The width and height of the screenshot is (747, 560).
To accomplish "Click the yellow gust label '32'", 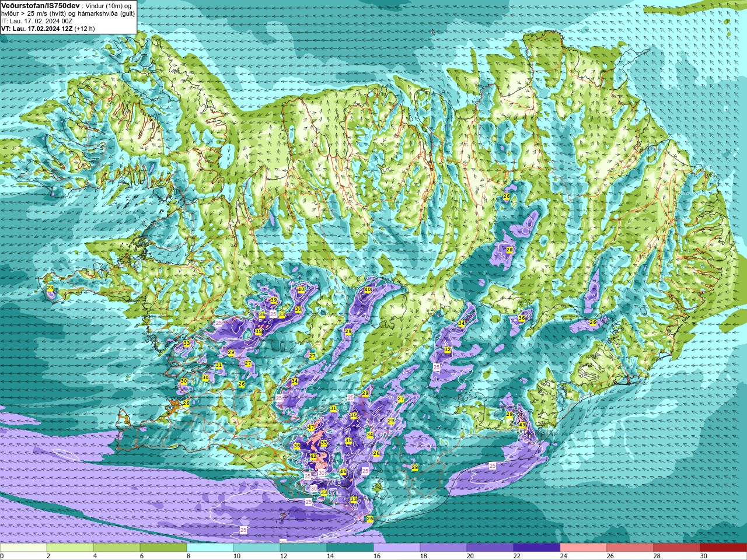I will coord(448,350).
